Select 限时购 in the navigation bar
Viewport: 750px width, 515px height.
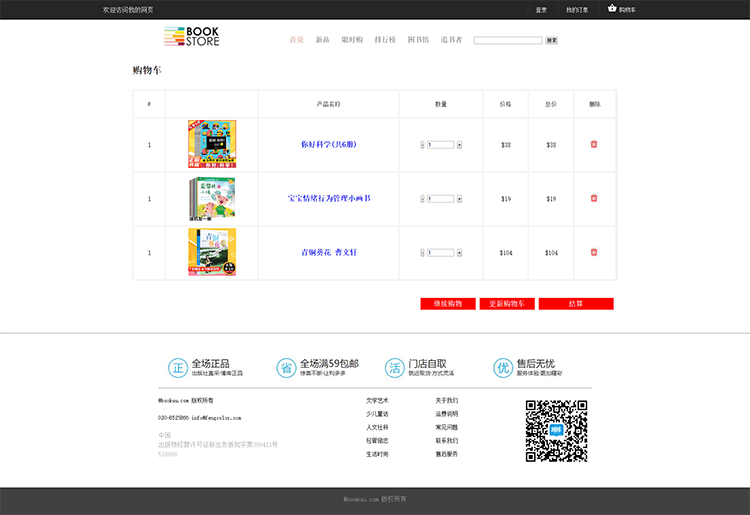pos(352,40)
